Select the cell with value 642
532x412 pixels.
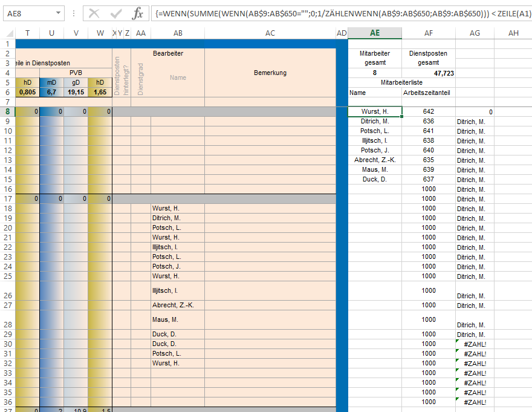(x=429, y=111)
